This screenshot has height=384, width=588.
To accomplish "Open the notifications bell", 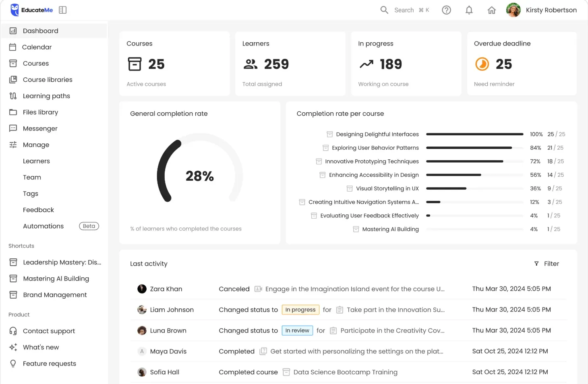I will (x=469, y=10).
